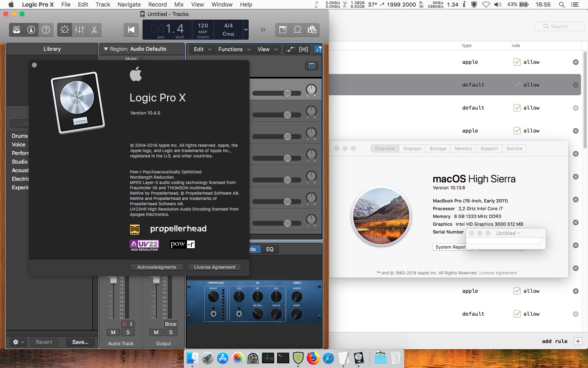Click Logic Pro X icon in Dock
Screen dimensions: 588x368
[x=359, y=358]
